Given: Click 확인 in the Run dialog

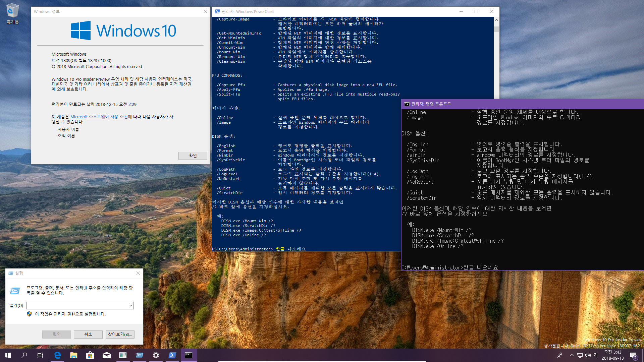Looking at the screenshot, I should tap(56, 334).
